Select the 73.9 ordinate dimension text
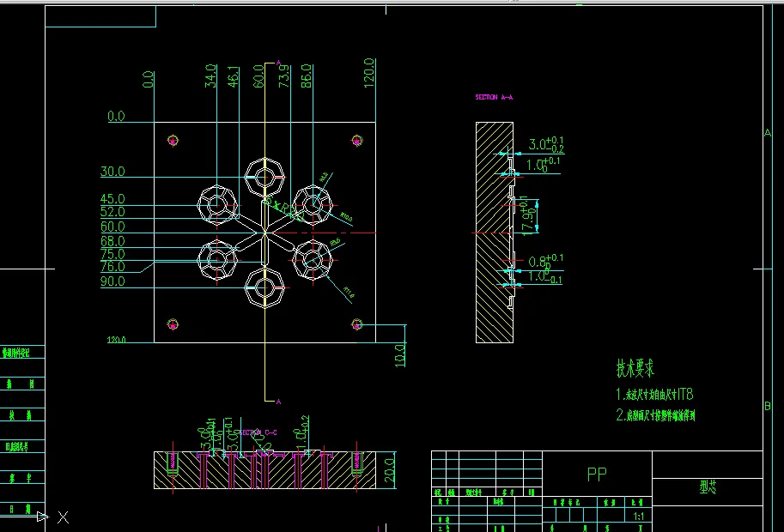This screenshot has width=784, height=532. click(x=283, y=76)
